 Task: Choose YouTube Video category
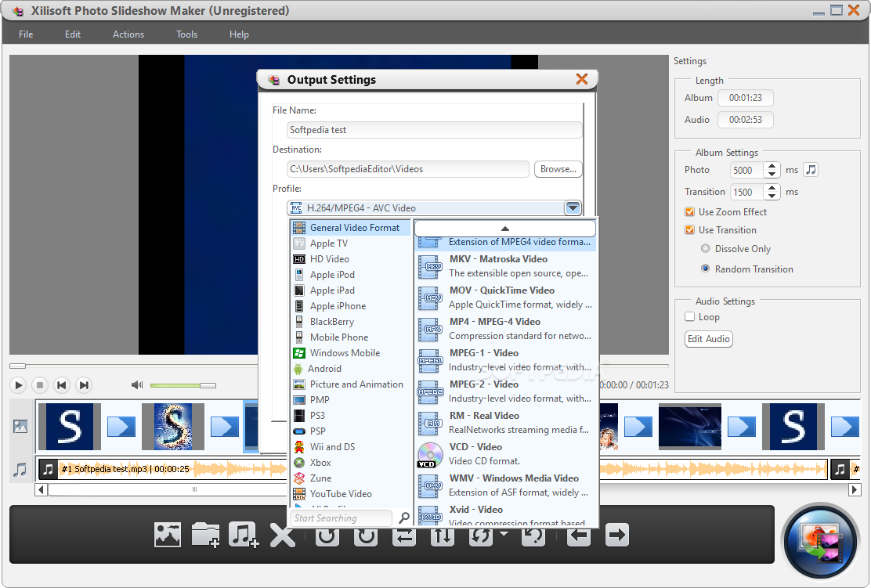(350, 493)
